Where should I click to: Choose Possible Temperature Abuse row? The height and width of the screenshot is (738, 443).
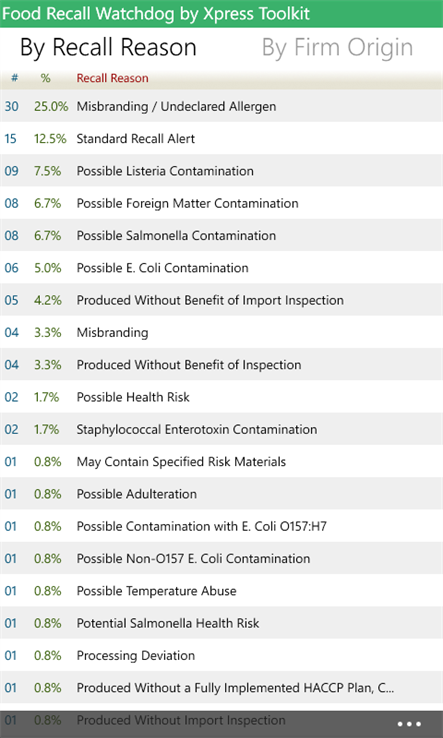pos(221,591)
